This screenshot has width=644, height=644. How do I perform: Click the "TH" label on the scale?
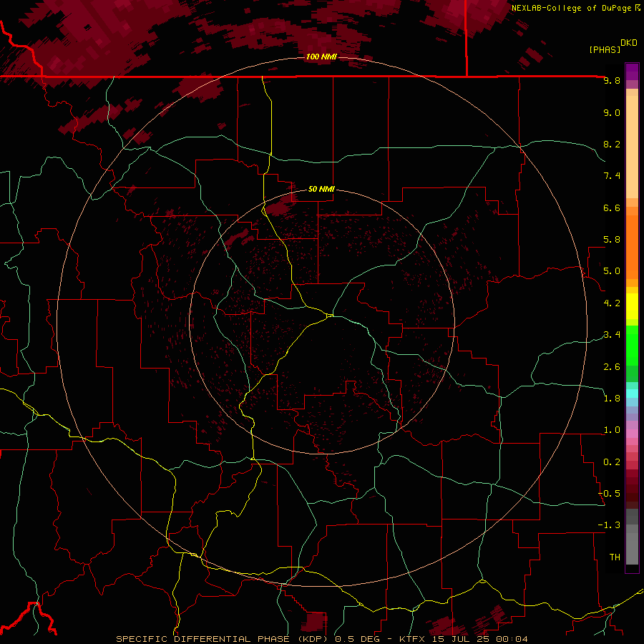(615, 557)
